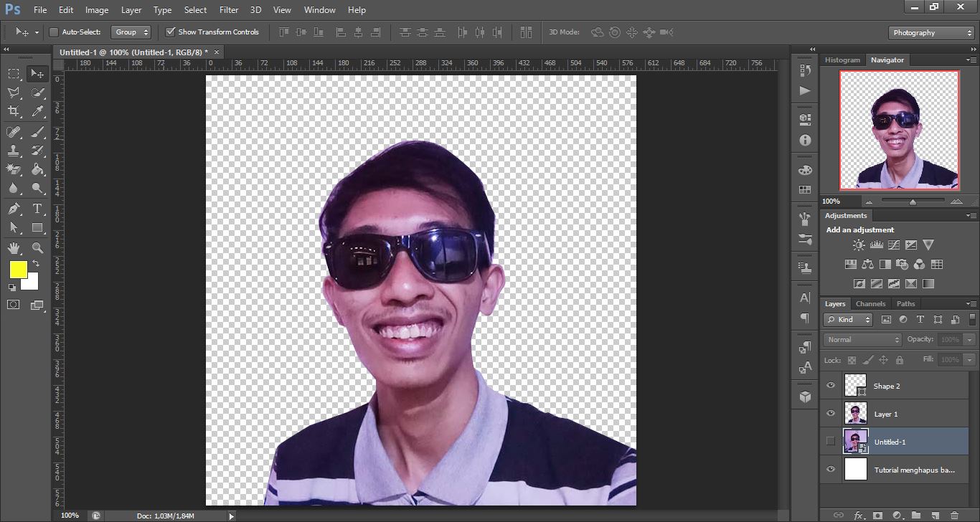Click the Layer 1 thumbnail
The width and height of the screenshot is (980, 522).
click(x=855, y=413)
